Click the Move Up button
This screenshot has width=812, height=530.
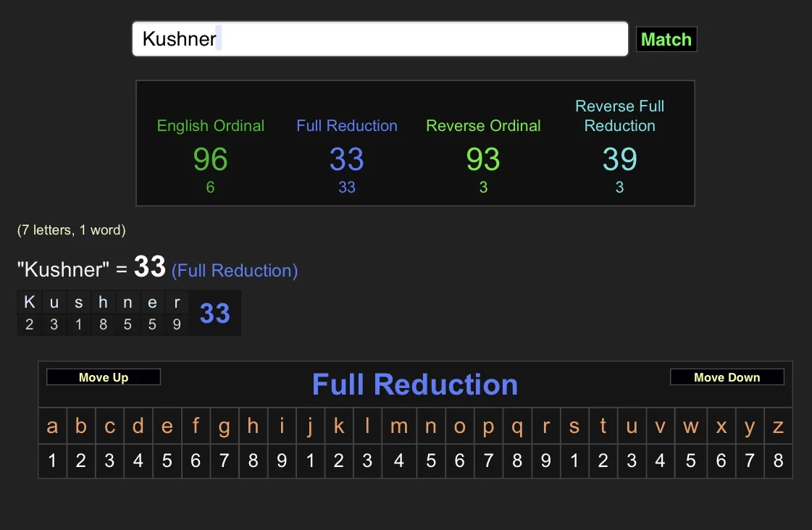[x=104, y=377]
